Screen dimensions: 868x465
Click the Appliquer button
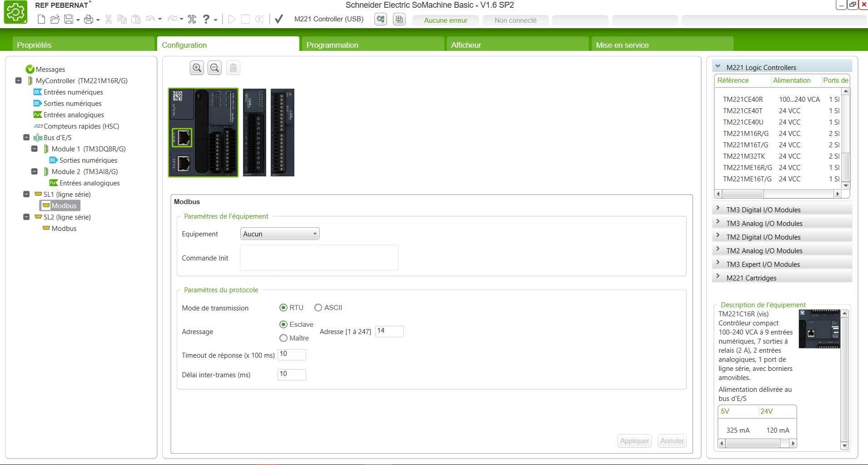[634, 441]
